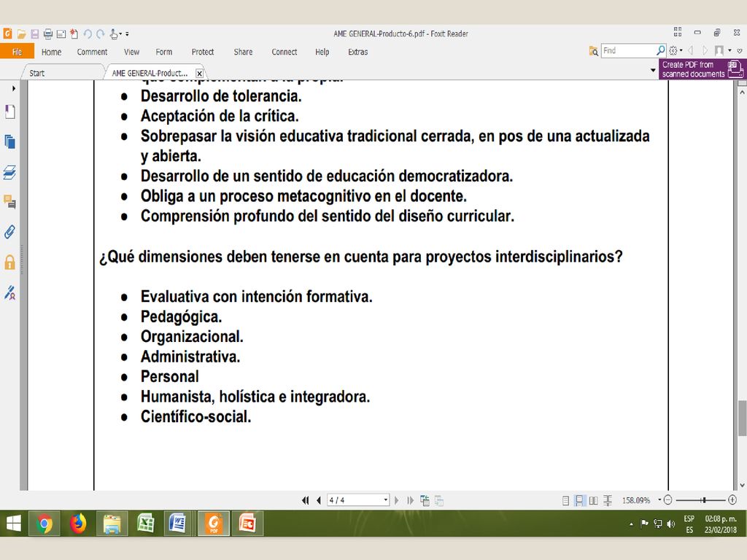Click the Email envelope icon
747x560 pixels.
click(x=61, y=34)
